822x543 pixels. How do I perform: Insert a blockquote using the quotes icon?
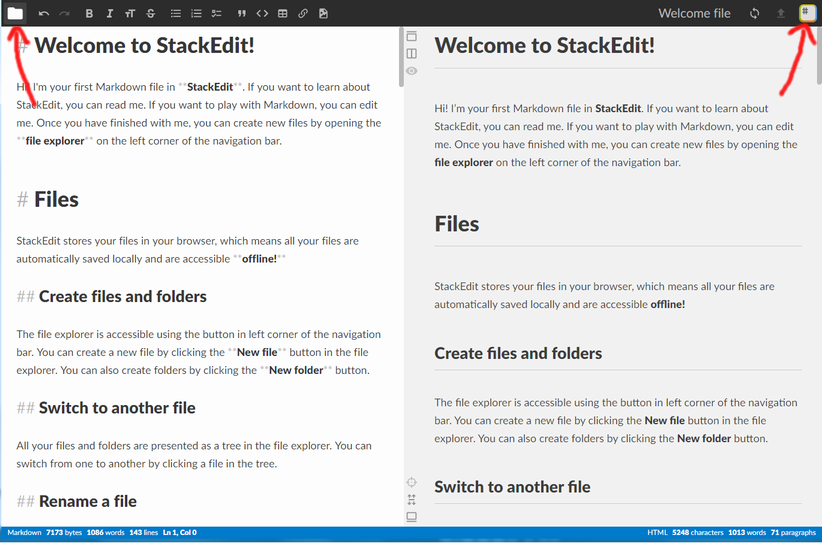[x=242, y=14]
